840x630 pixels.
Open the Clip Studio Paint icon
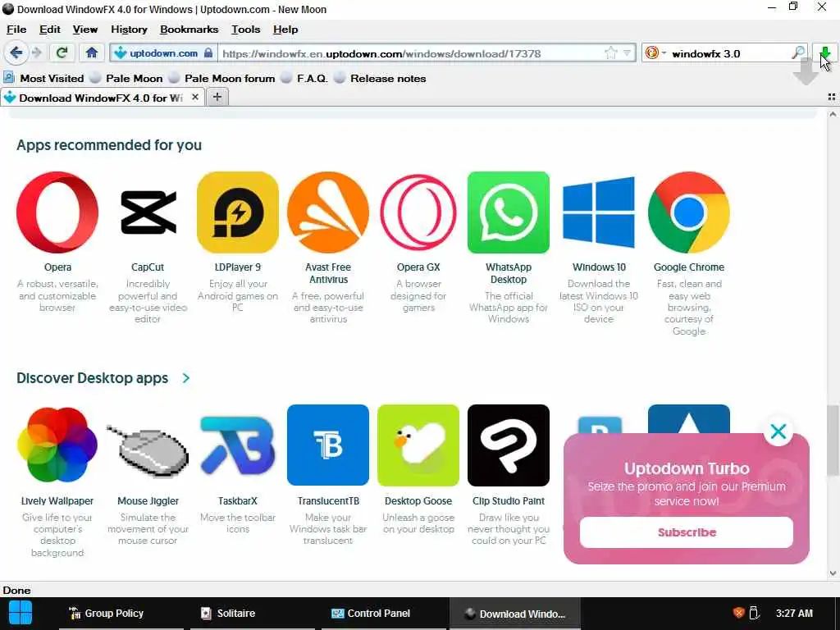(x=509, y=445)
